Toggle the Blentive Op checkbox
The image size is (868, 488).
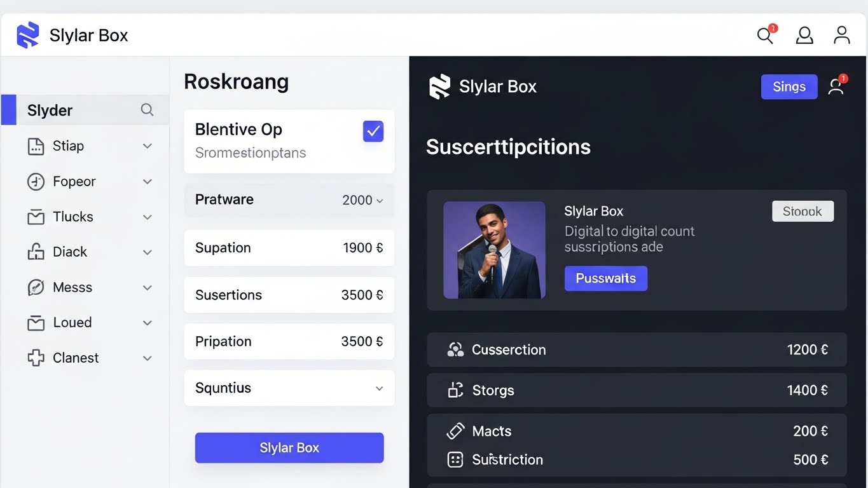click(373, 131)
